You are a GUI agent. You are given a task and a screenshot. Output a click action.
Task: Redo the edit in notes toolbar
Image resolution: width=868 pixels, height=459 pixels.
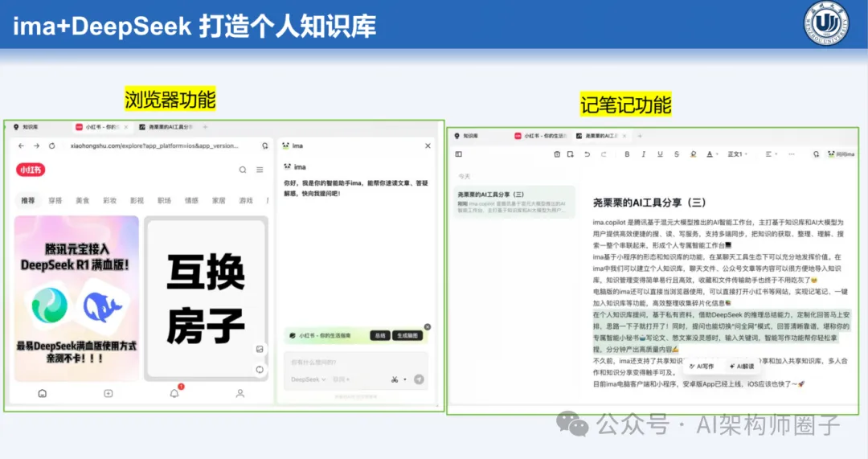point(604,154)
